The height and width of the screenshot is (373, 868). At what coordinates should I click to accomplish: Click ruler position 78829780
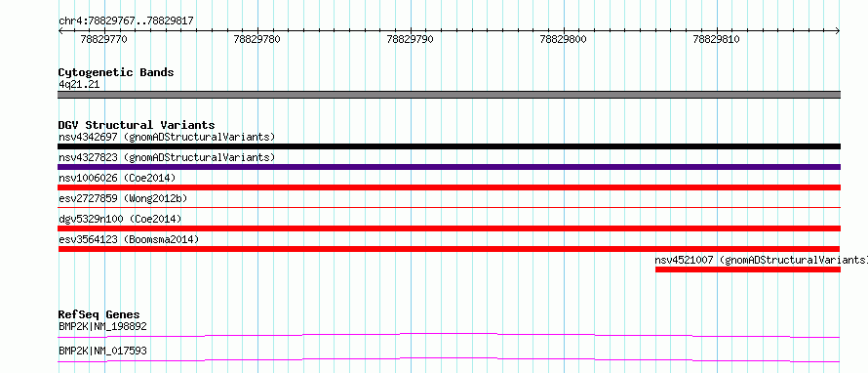tap(257, 39)
